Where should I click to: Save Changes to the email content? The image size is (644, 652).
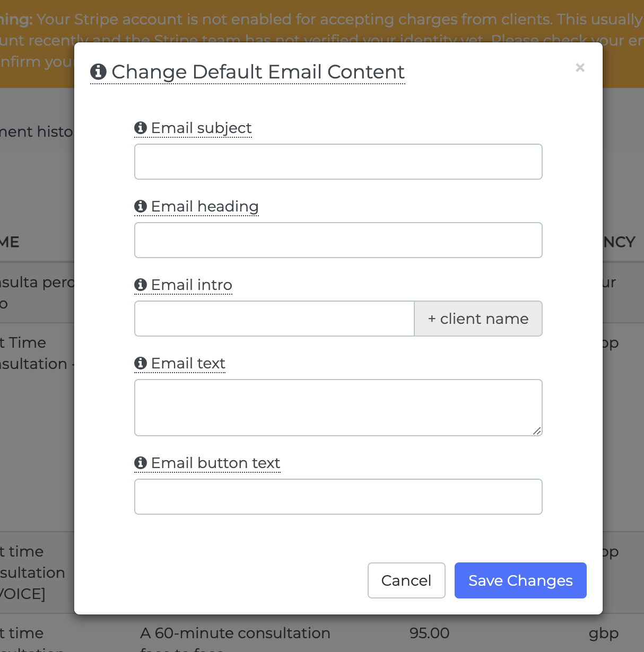coord(520,580)
